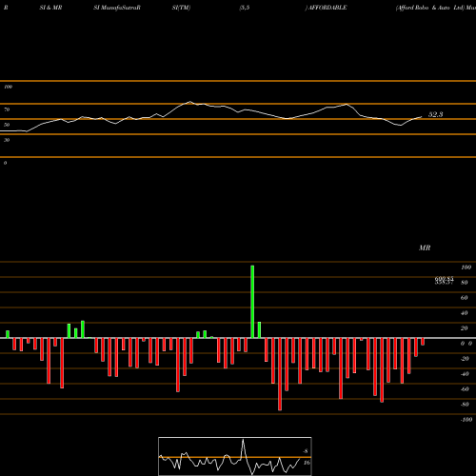The height and width of the screenshot is (476, 476).
Task: Click the "70" level label on RSI axis
Action: (7, 109)
